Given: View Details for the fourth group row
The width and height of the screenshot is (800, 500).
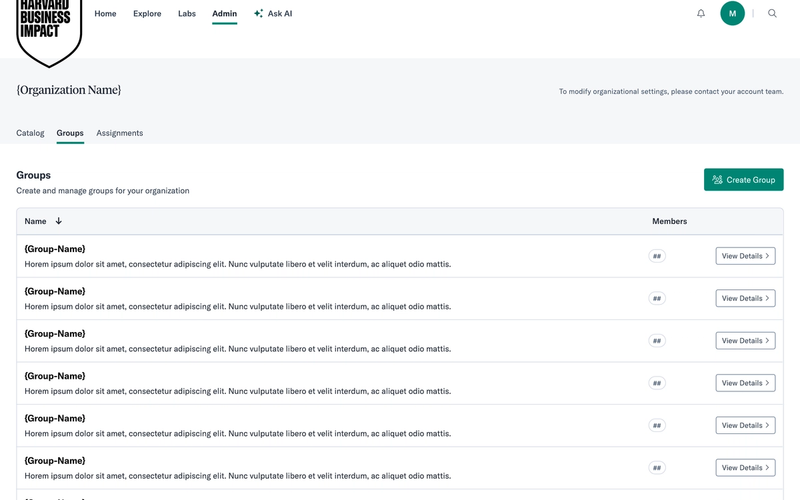Looking at the screenshot, I should [745, 383].
